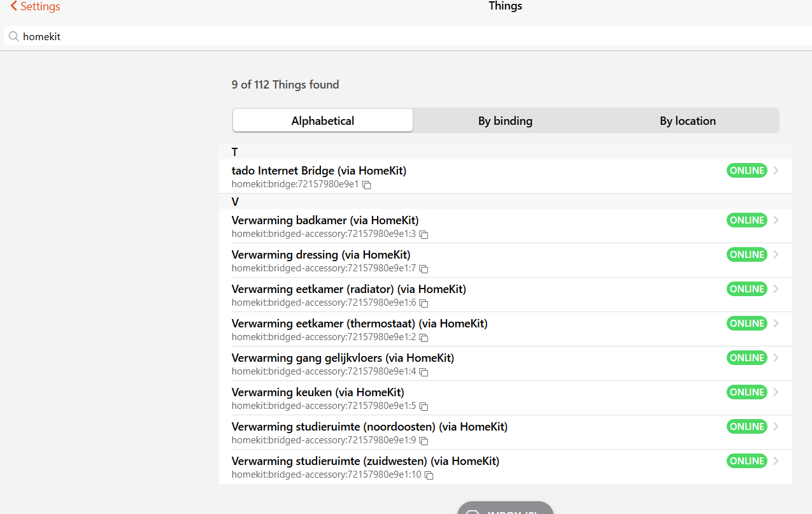Click the search magnifier icon

point(13,36)
